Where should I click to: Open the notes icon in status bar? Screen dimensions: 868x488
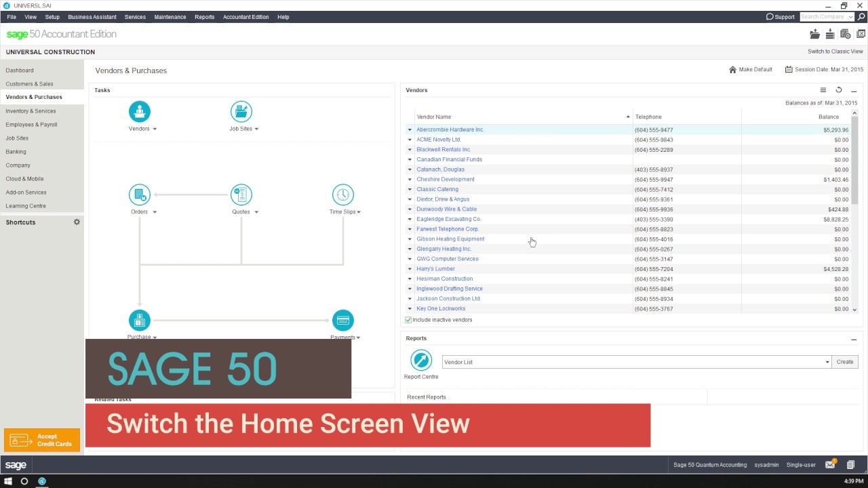pyautogui.click(x=851, y=465)
